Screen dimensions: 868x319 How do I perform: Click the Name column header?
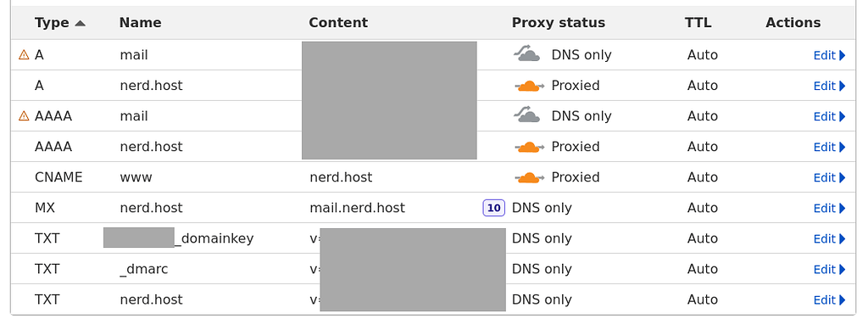140,23
